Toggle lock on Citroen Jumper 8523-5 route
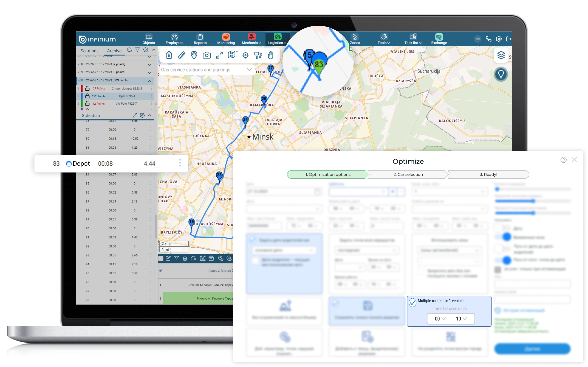The height and width of the screenshot is (367, 588). [x=87, y=88]
